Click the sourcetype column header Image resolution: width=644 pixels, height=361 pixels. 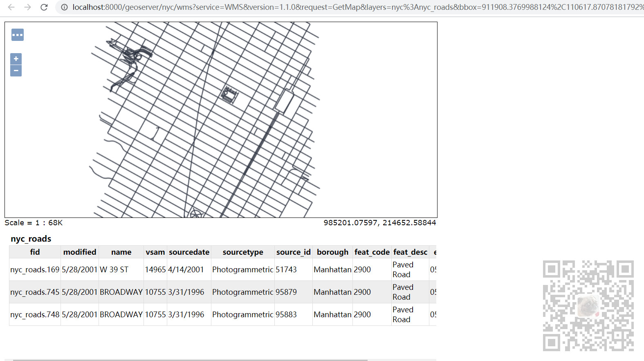243,252
